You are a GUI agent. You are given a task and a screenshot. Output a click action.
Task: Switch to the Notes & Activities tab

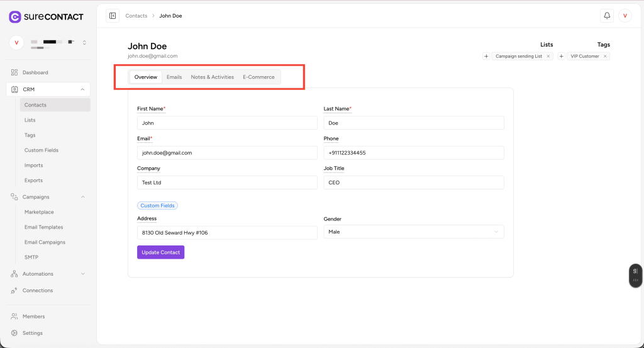(212, 77)
